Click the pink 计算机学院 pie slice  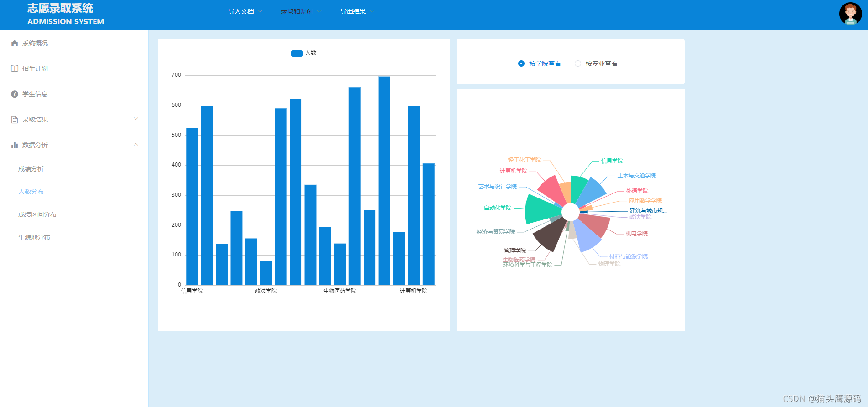pyautogui.click(x=553, y=190)
